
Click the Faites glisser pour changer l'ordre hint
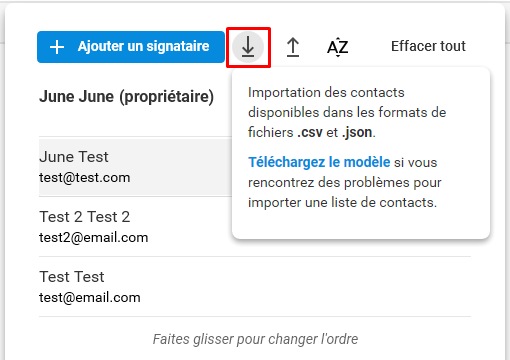[x=255, y=339]
